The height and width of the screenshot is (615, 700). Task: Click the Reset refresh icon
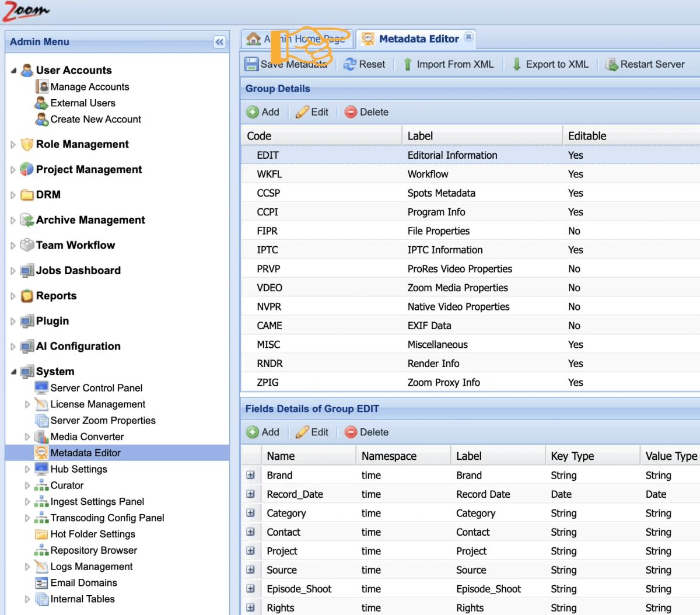(350, 64)
